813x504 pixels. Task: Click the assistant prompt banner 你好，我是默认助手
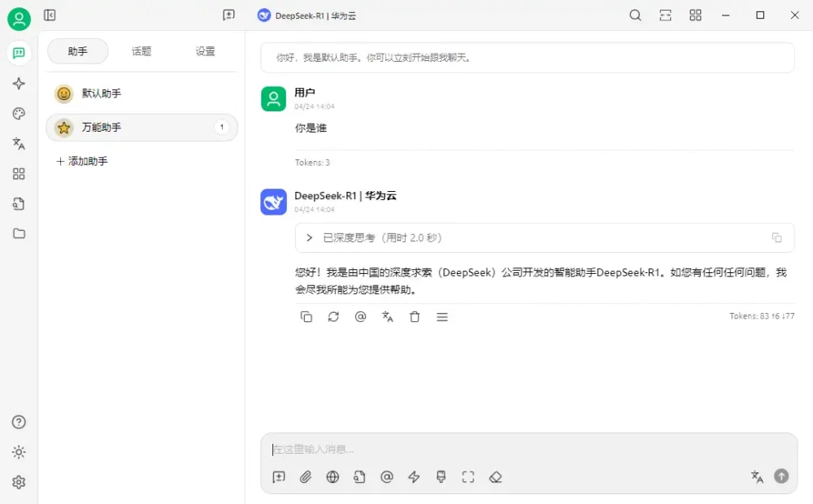click(528, 58)
